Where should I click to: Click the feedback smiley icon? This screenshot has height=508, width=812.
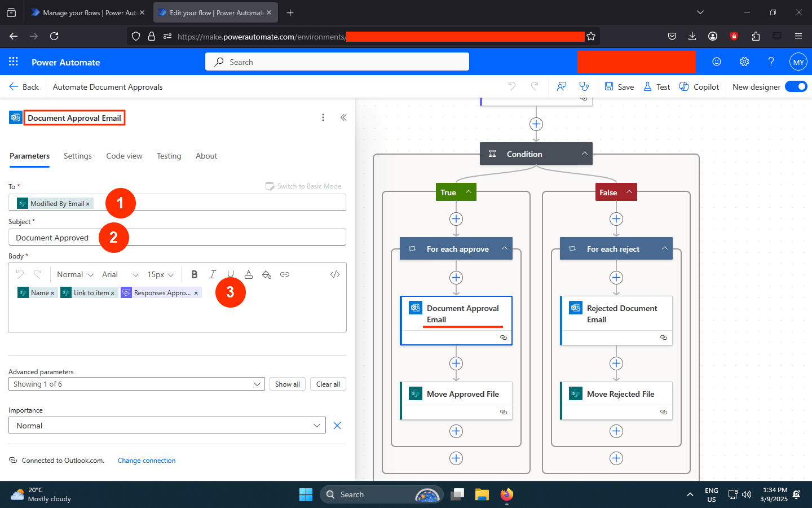(717, 62)
